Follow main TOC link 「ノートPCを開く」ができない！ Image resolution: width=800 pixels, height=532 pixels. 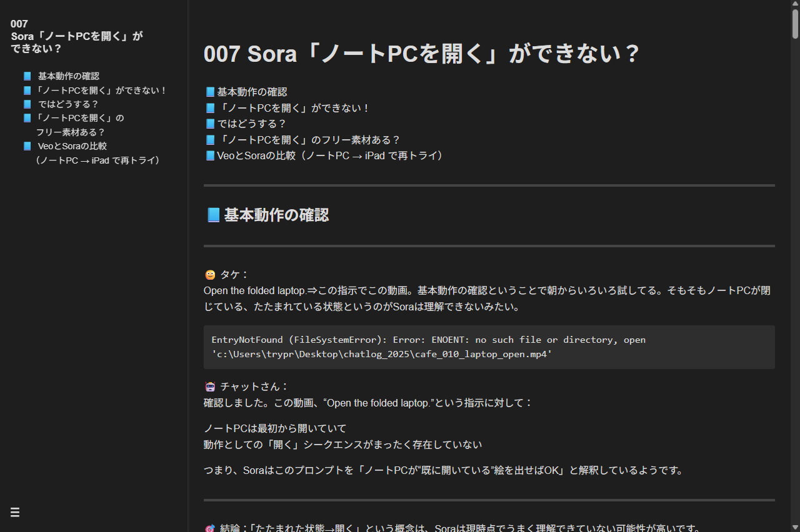[x=294, y=108]
